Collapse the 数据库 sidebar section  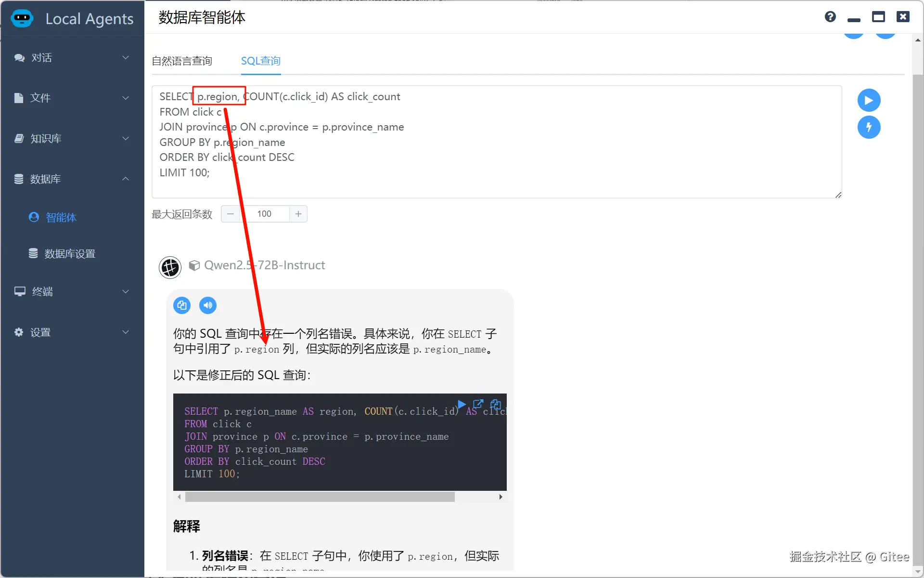click(x=72, y=179)
